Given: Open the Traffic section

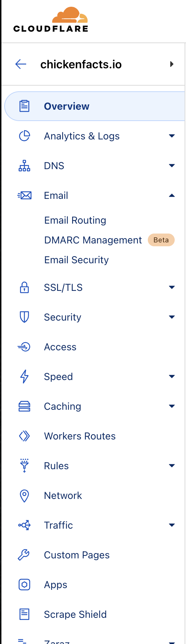Looking at the screenshot, I should [x=58, y=525].
